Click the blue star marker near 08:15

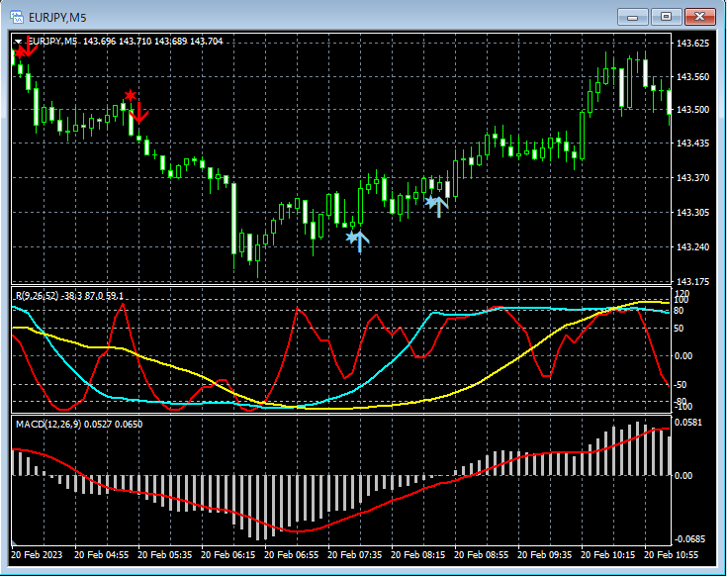click(430, 201)
